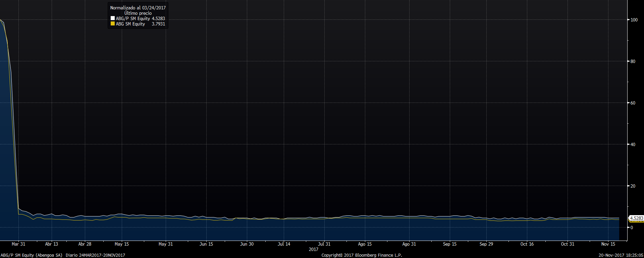This screenshot has width=644, height=258.
Task: Click the 'Nov 15' date axis label
Action: 608,244
